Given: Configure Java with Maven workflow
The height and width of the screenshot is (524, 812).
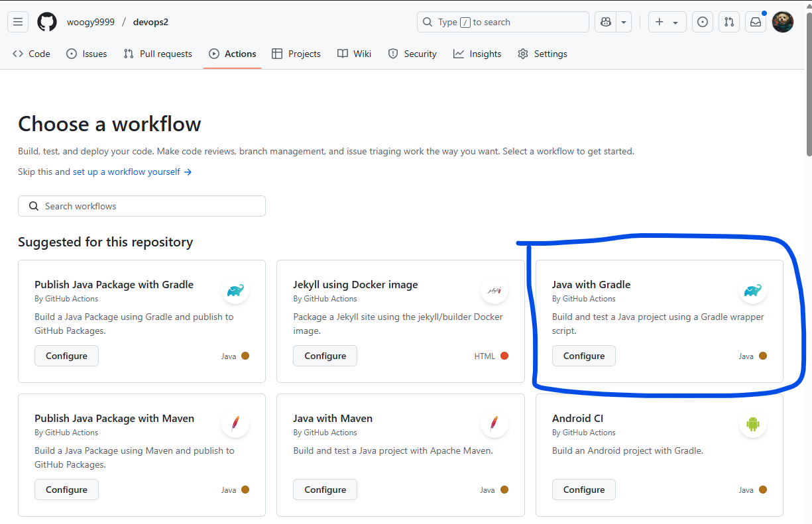Looking at the screenshot, I should pos(325,490).
